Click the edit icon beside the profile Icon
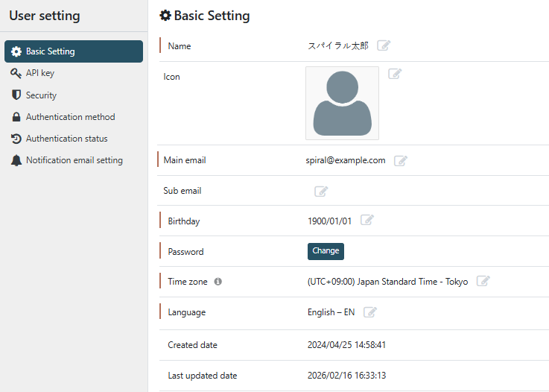Image resolution: width=549 pixels, height=392 pixels. click(x=395, y=74)
